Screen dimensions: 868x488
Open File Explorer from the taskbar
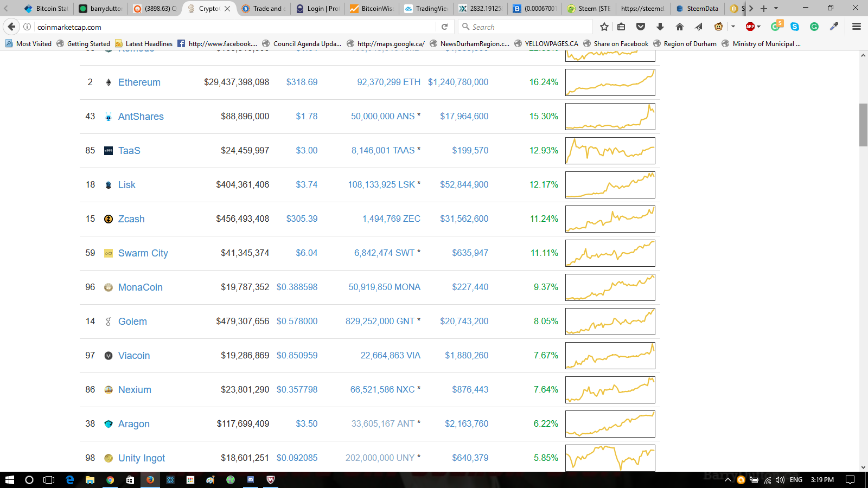pyautogui.click(x=90, y=480)
